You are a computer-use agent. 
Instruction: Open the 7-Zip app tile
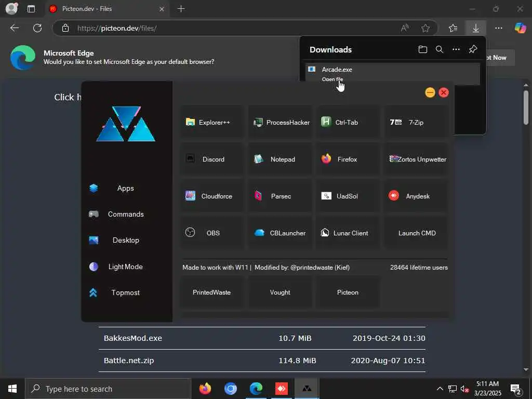(416, 123)
